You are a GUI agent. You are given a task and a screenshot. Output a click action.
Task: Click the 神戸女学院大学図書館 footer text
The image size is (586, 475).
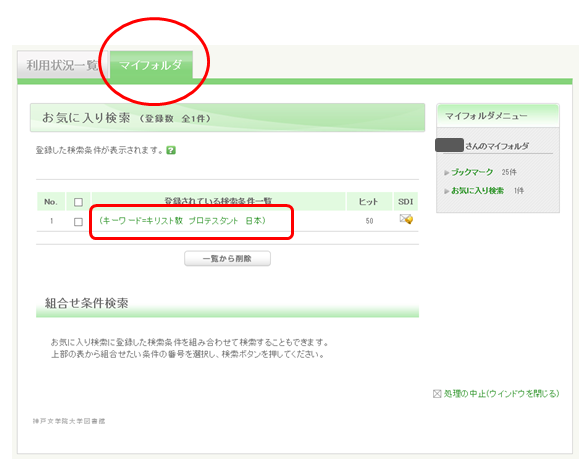69,421
